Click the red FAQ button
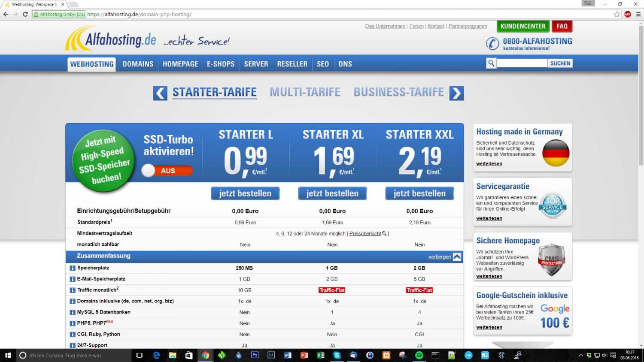Image resolution: width=644 pixels, height=362 pixels. (562, 26)
